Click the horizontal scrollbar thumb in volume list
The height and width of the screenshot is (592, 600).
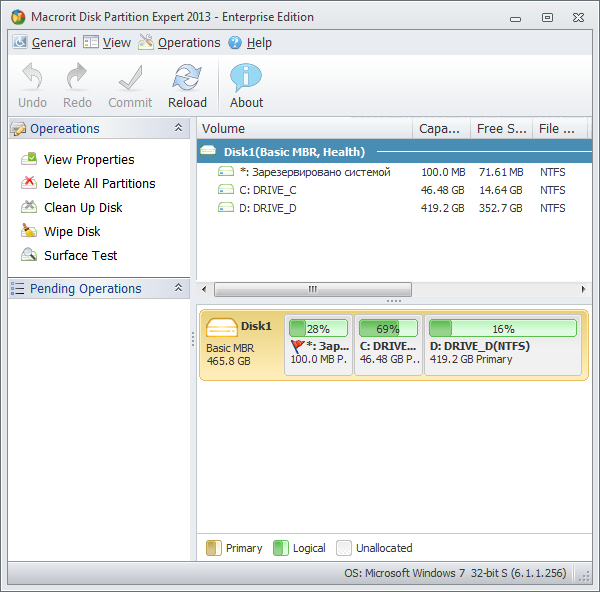313,289
